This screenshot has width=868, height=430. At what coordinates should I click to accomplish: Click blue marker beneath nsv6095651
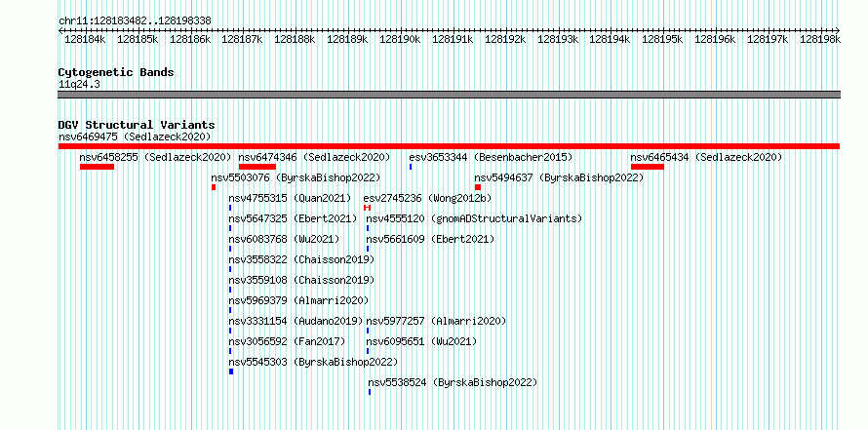coord(368,351)
